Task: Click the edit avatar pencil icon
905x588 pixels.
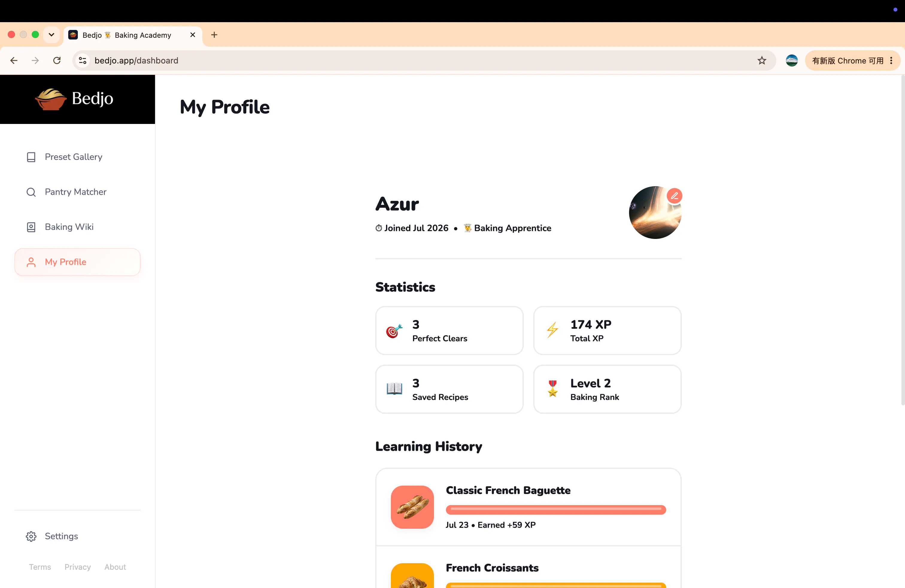Action: click(x=674, y=196)
